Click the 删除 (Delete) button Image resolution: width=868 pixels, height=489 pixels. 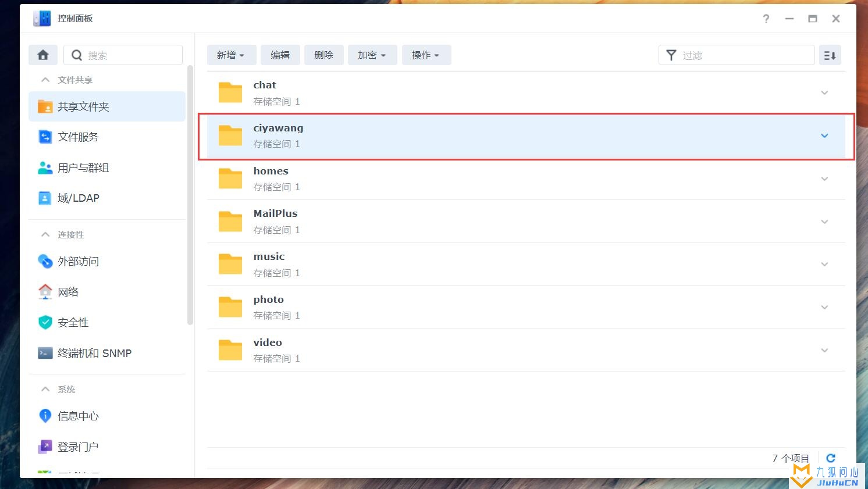click(x=324, y=55)
